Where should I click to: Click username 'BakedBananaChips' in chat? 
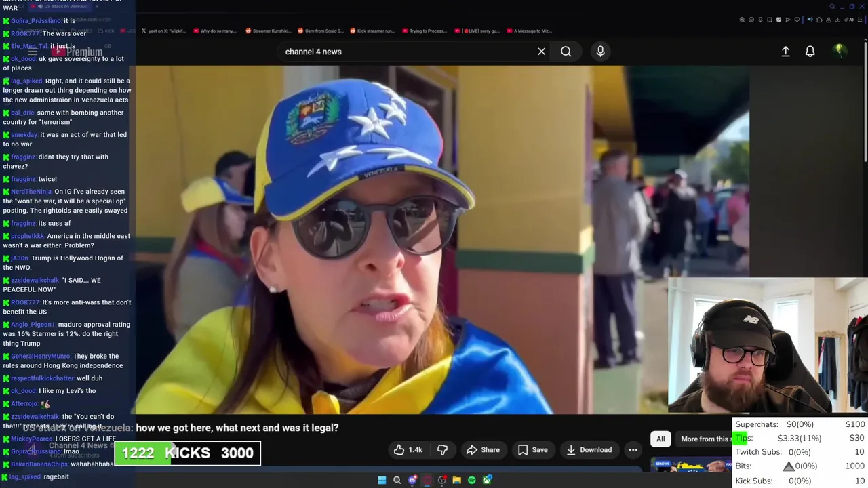point(39,464)
